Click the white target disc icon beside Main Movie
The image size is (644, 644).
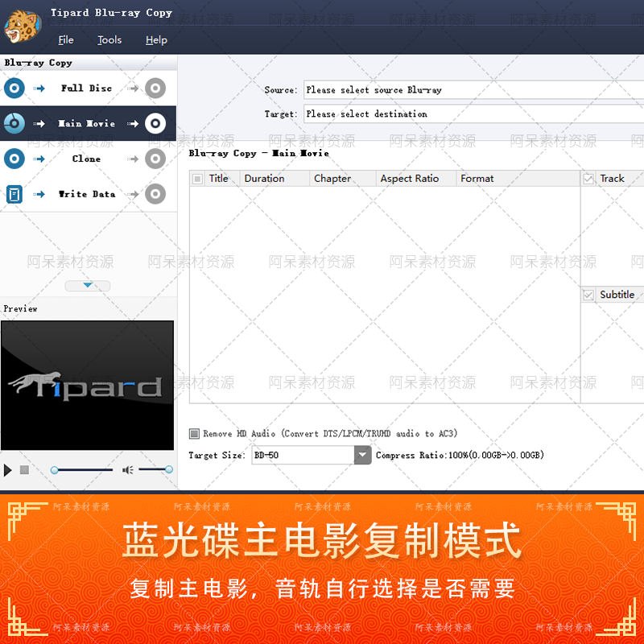155,123
